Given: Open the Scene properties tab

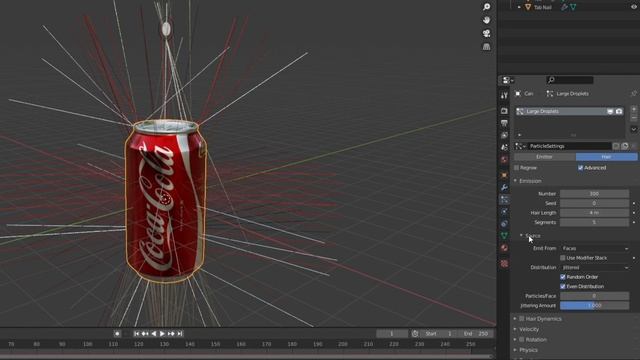Looking at the screenshot, I should [x=504, y=147].
